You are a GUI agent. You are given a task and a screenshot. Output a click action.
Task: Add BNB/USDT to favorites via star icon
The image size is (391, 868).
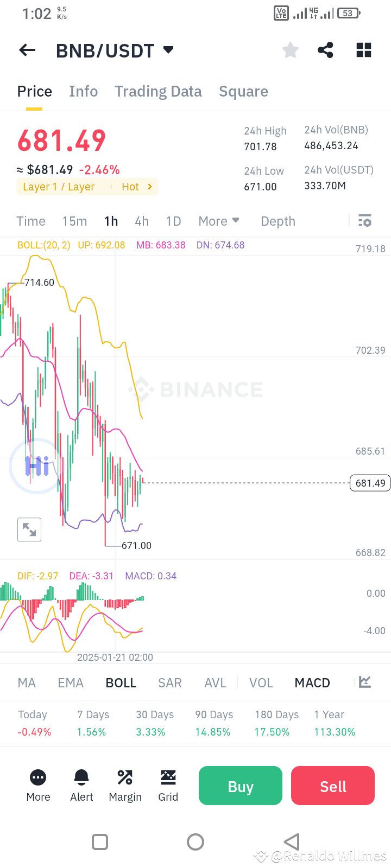[x=290, y=50]
